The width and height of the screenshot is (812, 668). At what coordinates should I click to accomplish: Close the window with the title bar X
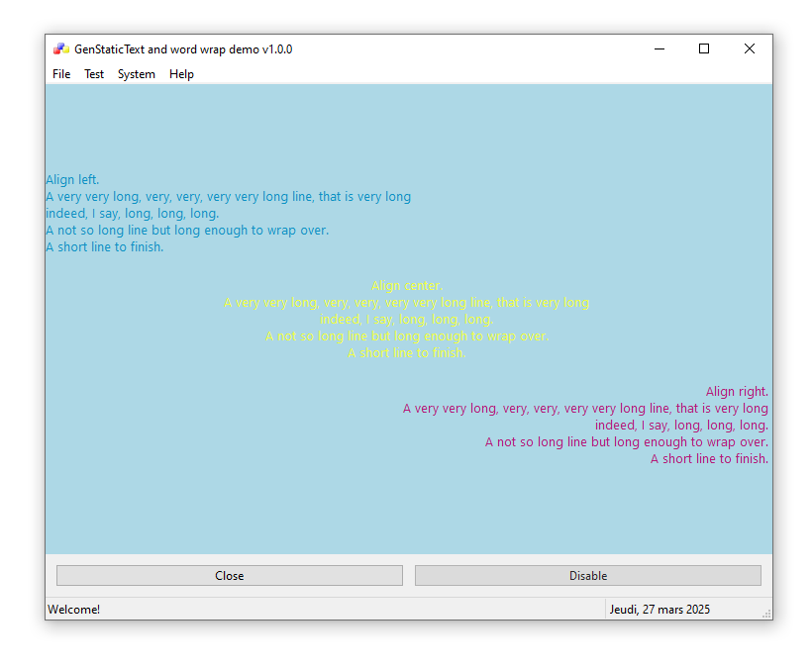pyautogui.click(x=750, y=49)
